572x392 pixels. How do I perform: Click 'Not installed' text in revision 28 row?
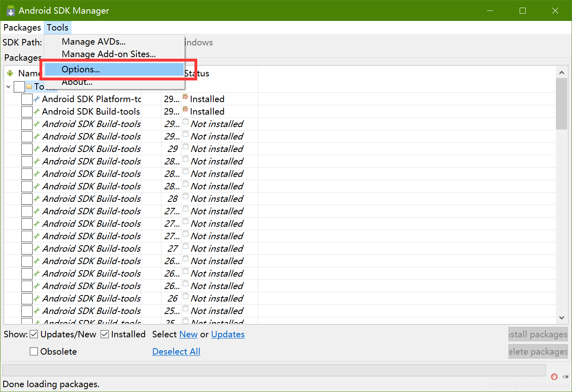click(x=217, y=199)
